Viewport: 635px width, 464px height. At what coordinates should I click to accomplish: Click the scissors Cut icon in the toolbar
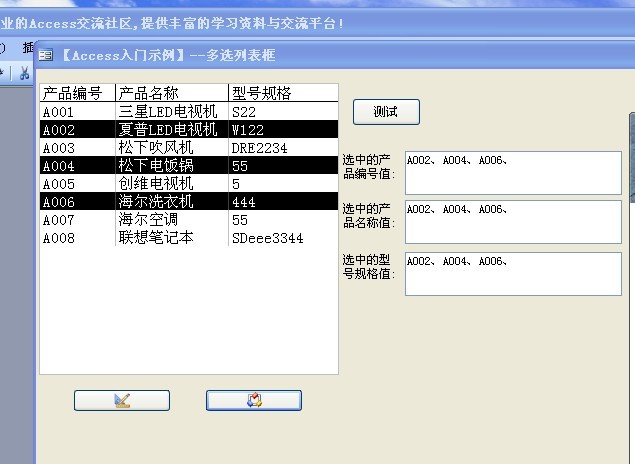pos(24,72)
